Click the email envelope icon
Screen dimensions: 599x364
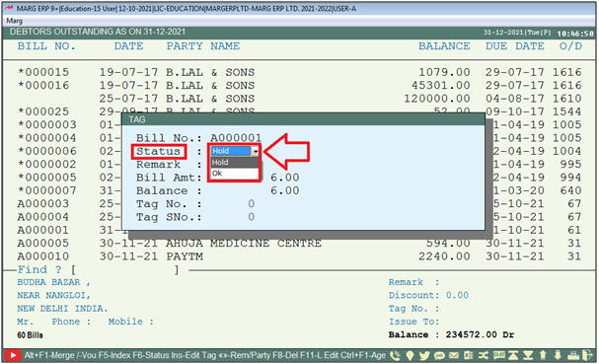pos(454,355)
